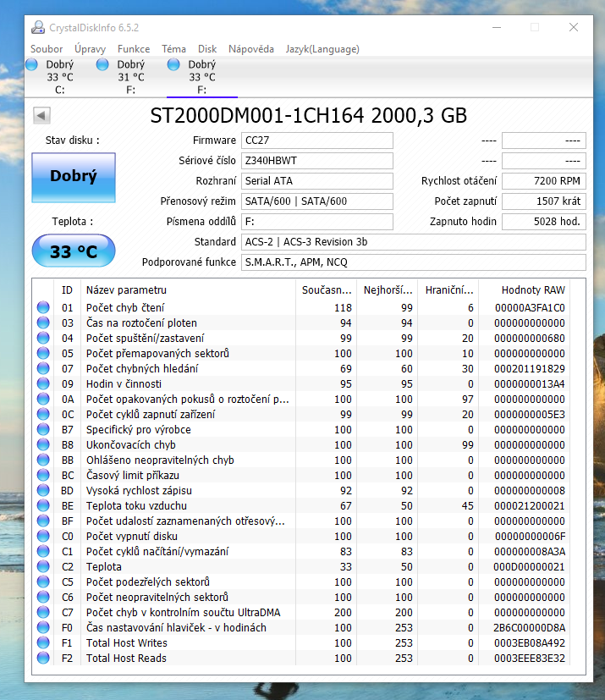Click status circle for Total Host Reads
Image resolution: width=605 pixels, height=700 pixels.
(x=43, y=658)
